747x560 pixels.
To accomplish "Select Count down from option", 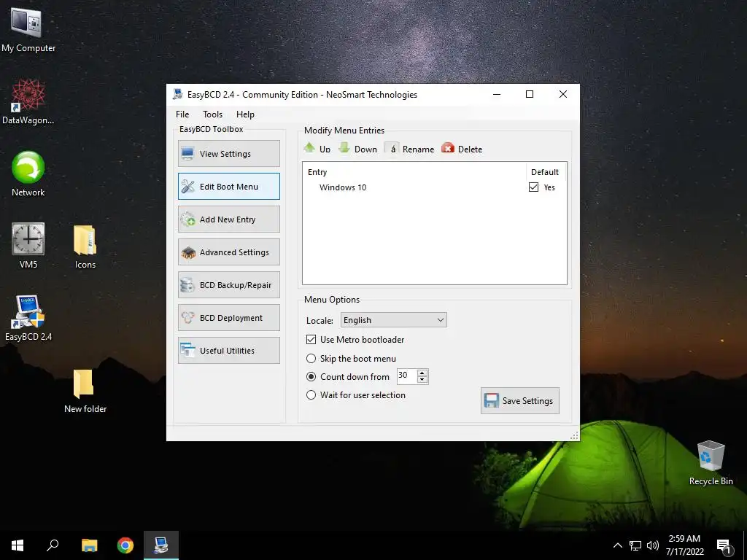I will tap(311, 377).
